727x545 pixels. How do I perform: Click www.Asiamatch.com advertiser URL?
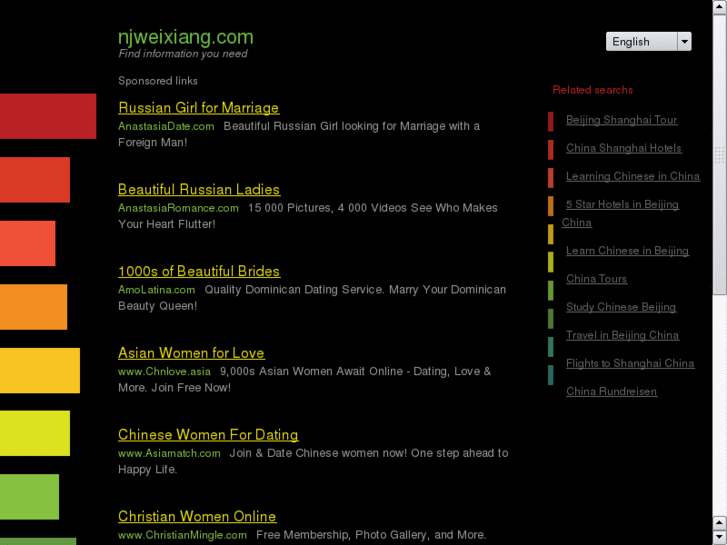tap(169, 453)
